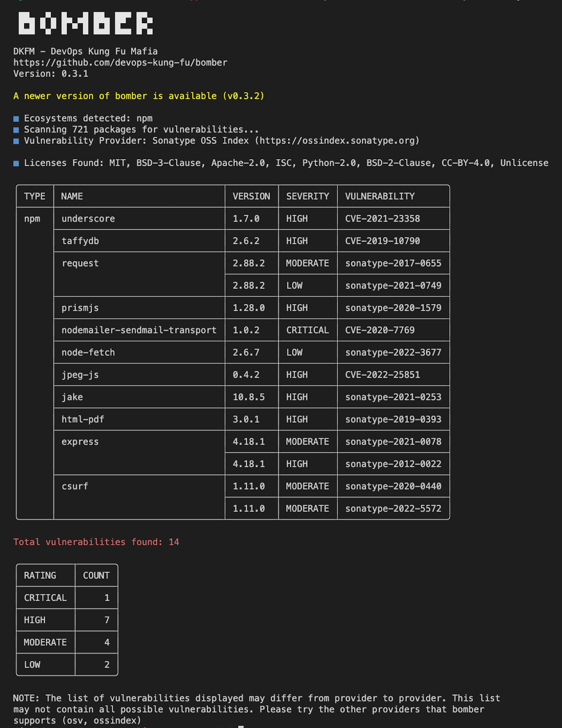Image resolution: width=562 pixels, height=728 pixels.
Task: Click version 0.4.2 of jpeg-js
Action: pyautogui.click(x=246, y=375)
